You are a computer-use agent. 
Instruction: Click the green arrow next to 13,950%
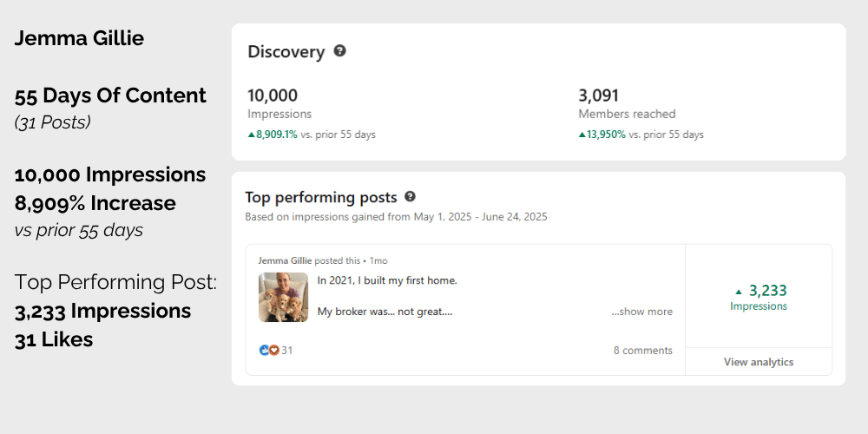(582, 135)
